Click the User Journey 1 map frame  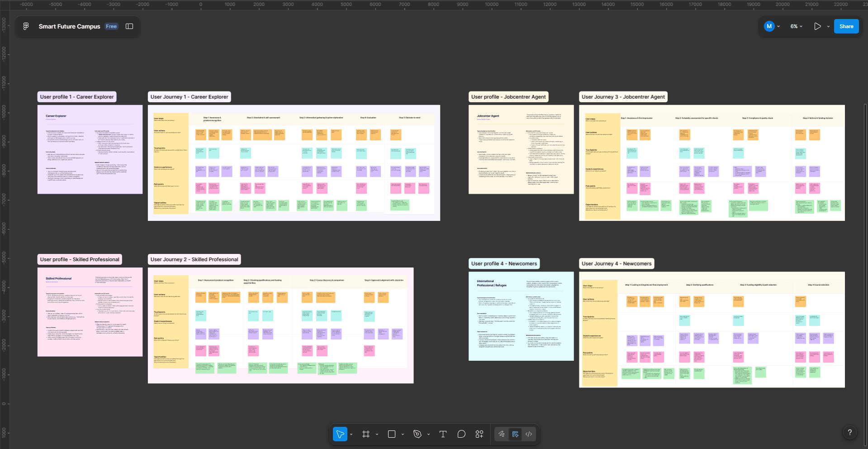click(294, 163)
